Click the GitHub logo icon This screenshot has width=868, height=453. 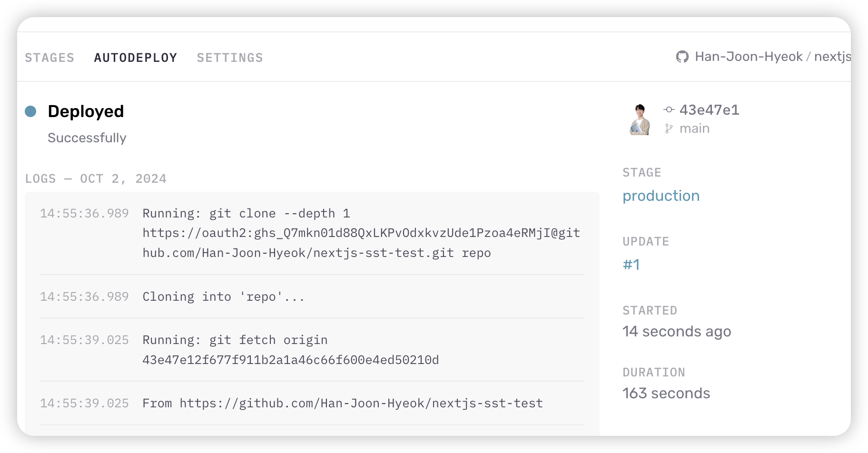682,57
